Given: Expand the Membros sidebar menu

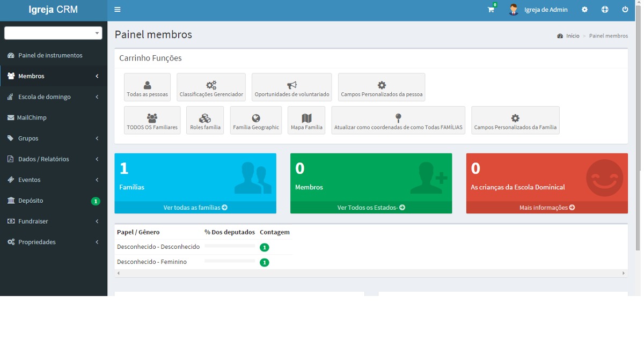Looking at the screenshot, I should [53, 76].
